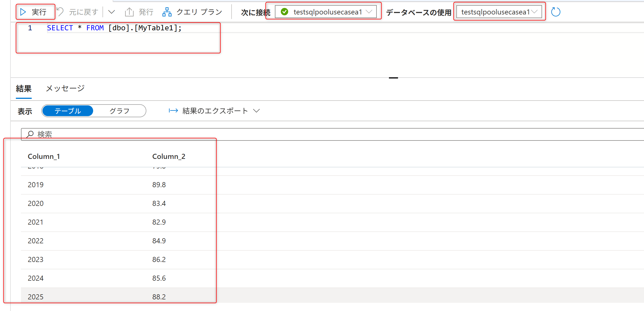Click the refresh icon next to database dropdown
This screenshot has width=644, height=311.
click(x=555, y=12)
